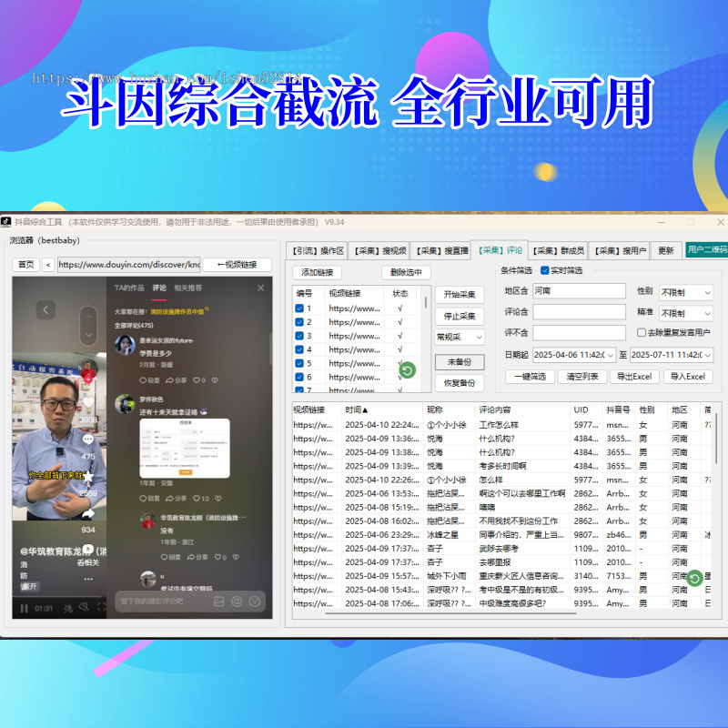Share the video with the arrow icon
The image size is (728, 728).
coord(87,513)
